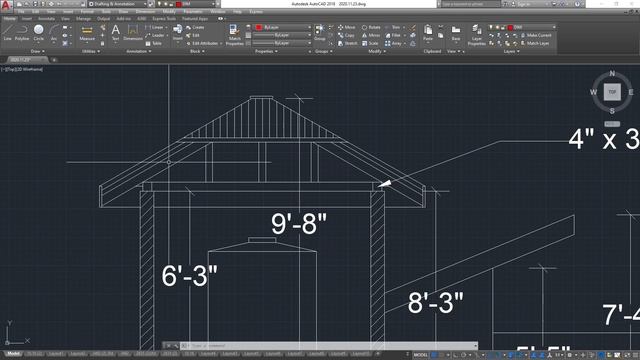The width and height of the screenshot is (640, 360).
Task: Click Create block button
Action: pyautogui.click(x=195, y=27)
